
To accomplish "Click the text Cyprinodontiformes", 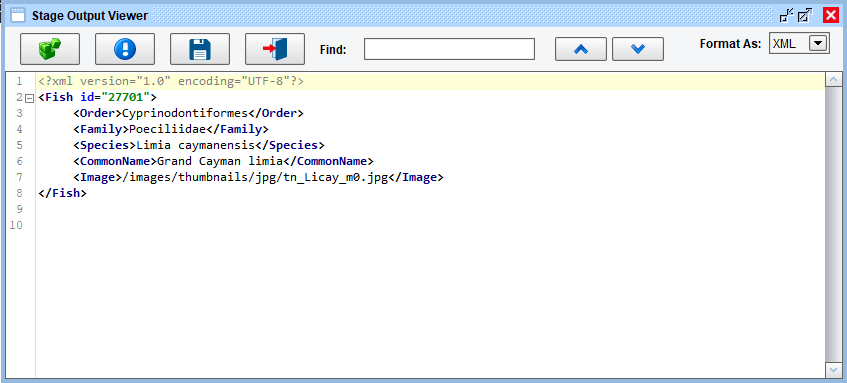I will pos(185,113).
